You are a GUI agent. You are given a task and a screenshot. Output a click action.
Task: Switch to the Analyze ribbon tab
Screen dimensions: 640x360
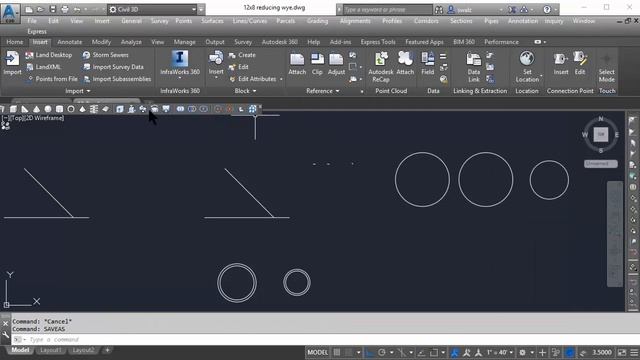[131, 42]
